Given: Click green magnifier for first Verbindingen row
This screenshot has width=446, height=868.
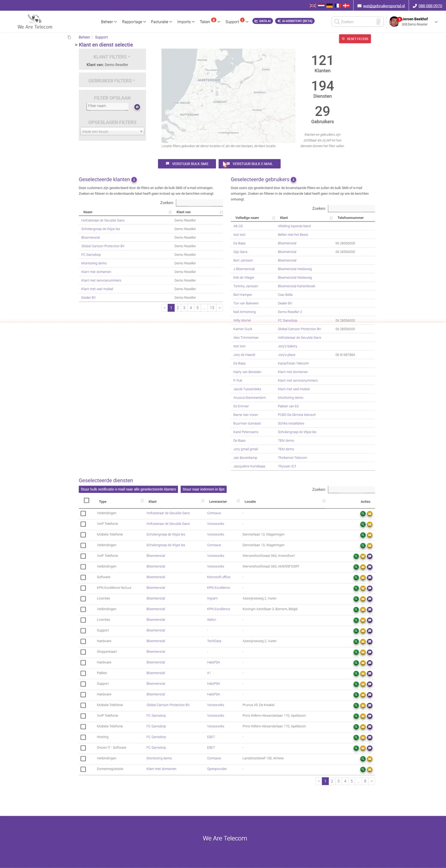Looking at the screenshot, I should pyautogui.click(x=363, y=514).
